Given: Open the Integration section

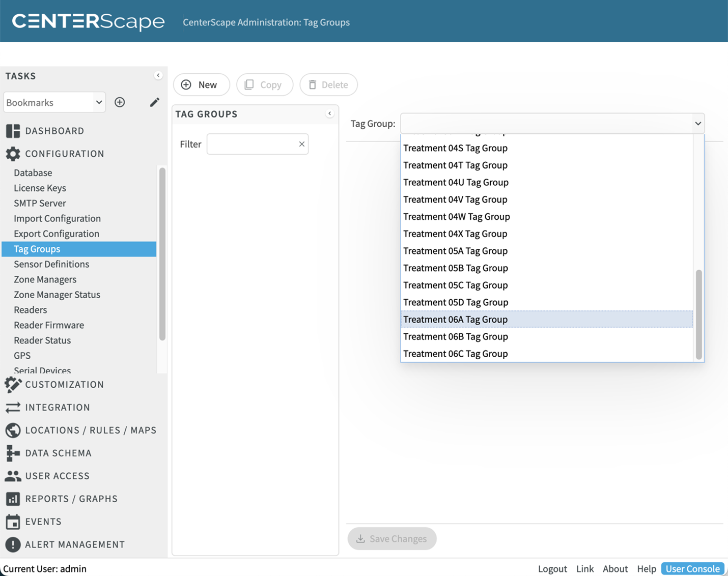Looking at the screenshot, I should 58,408.
